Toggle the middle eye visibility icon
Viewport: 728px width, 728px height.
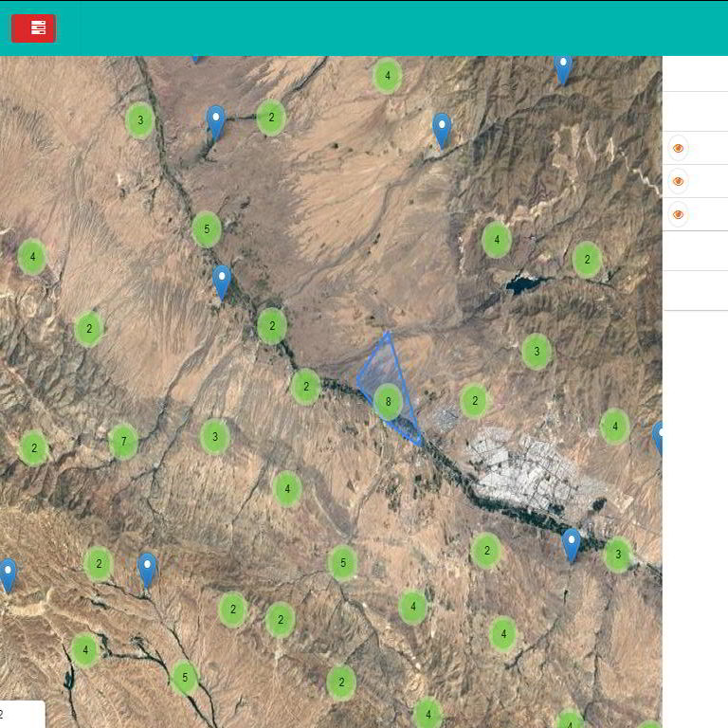[678, 181]
